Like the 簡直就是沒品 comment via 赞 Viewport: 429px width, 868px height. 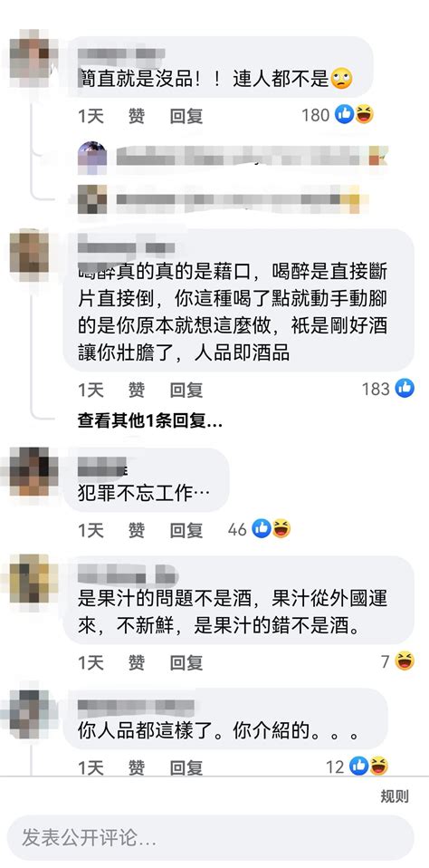pos(137,116)
